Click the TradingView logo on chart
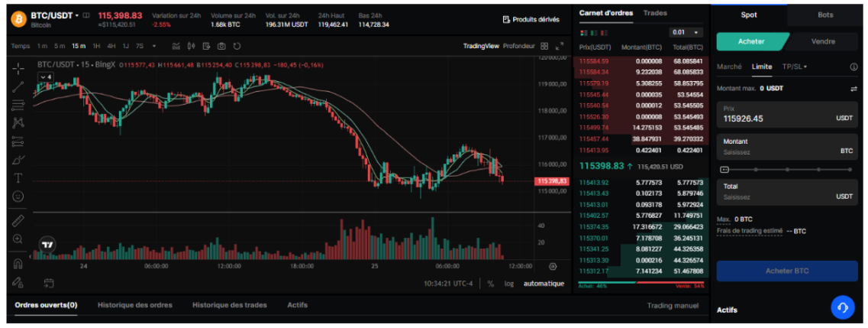868x328 pixels. point(47,245)
